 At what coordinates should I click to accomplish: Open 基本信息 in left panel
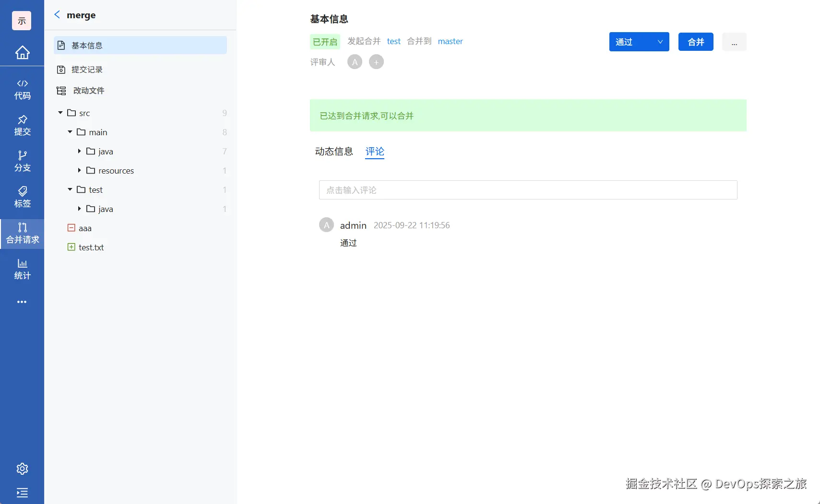[x=140, y=45]
